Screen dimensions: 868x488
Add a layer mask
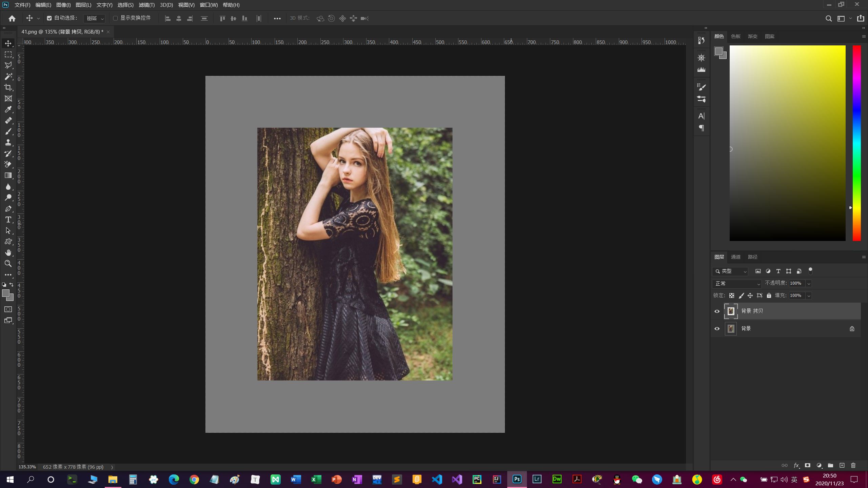point(808,465)
